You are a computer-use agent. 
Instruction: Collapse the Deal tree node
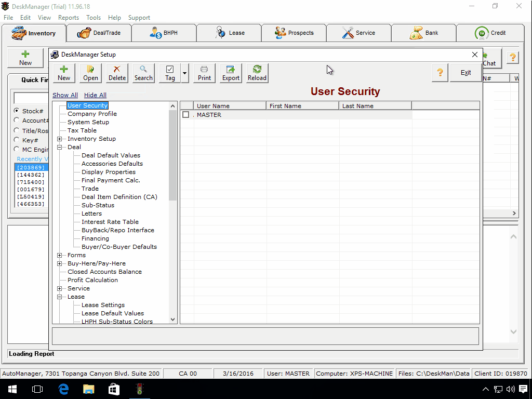pos(59,147)
